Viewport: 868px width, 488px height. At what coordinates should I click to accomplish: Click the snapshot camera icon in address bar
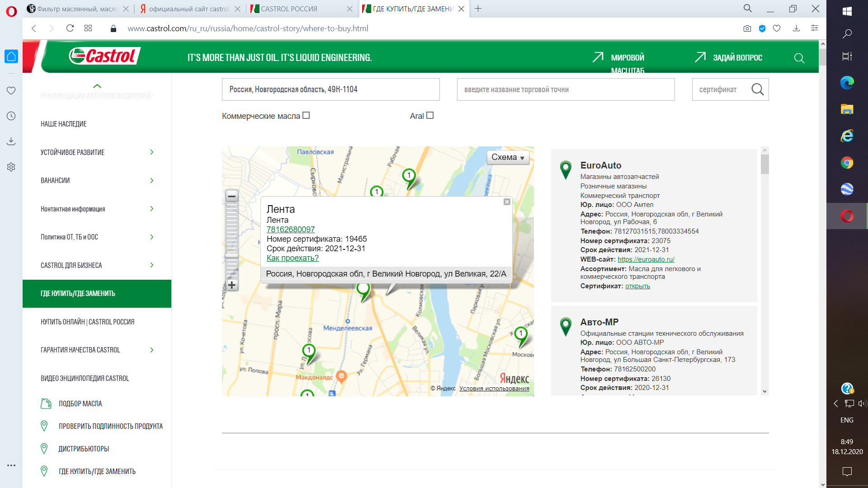747,28
